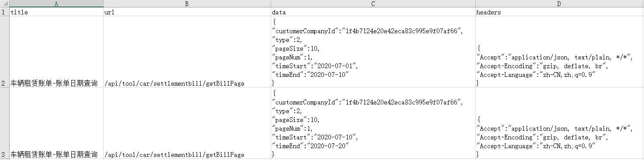This screenshot has height=160, width=644.
Task: Select row 2 title cell 车辆租赁账单-账单日期查询
Action: point(56,52)
